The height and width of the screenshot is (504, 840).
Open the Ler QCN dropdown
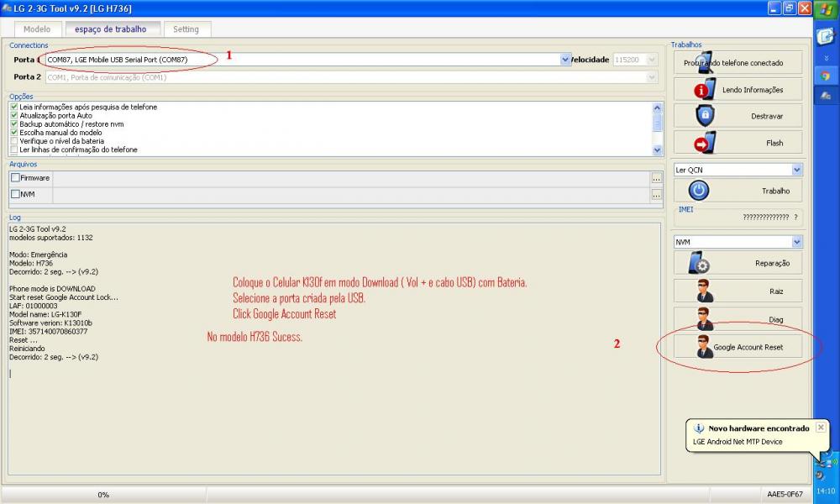(796, 170)
